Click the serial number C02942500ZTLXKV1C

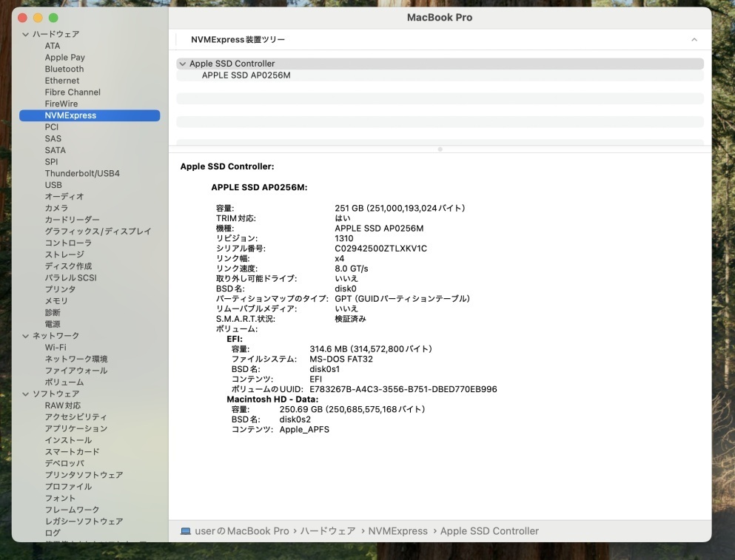(x=380, y=249)
